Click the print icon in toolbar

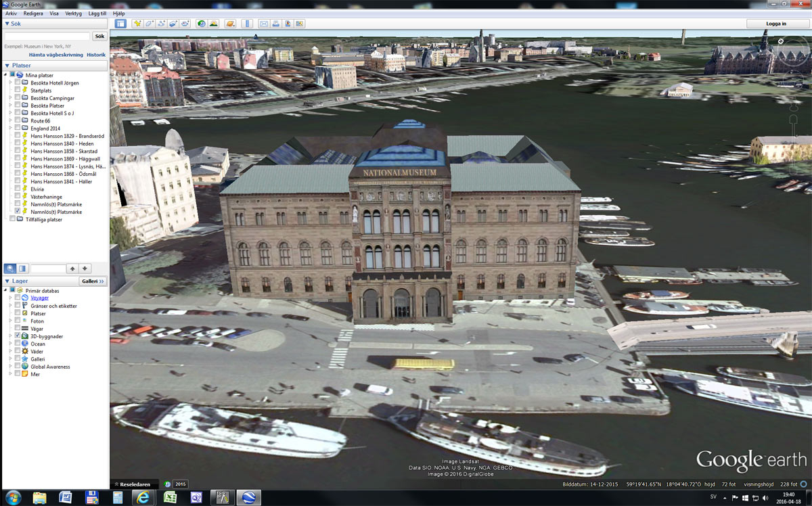276,24
